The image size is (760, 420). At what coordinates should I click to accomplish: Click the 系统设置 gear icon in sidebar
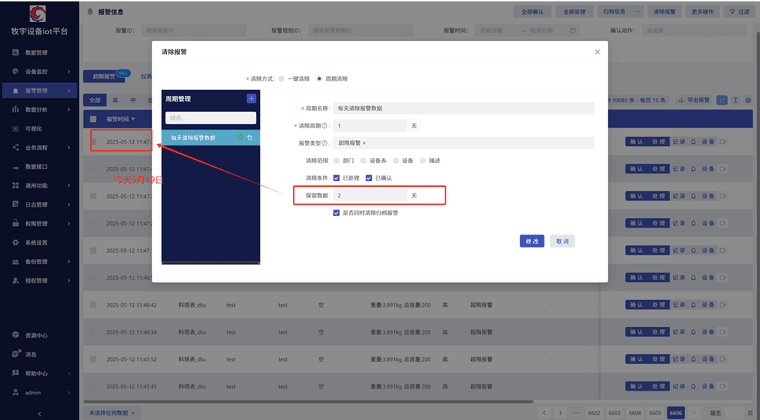pyautogui.click(x=16, y=242)
